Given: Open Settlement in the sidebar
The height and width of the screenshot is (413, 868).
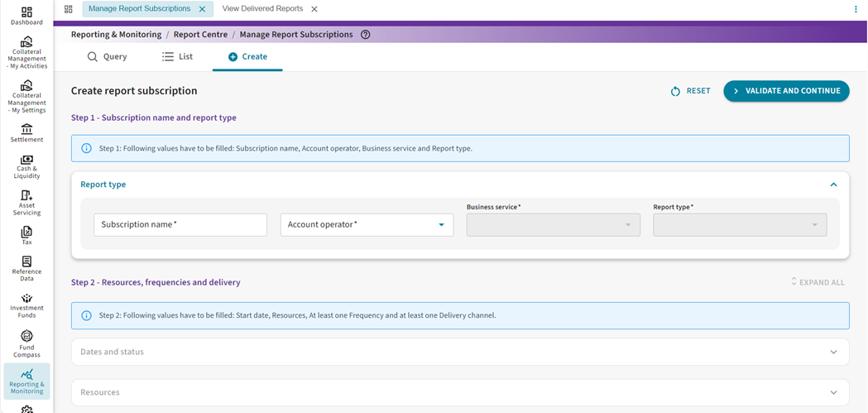Looking at the screenshot, I should click(26, 132).
